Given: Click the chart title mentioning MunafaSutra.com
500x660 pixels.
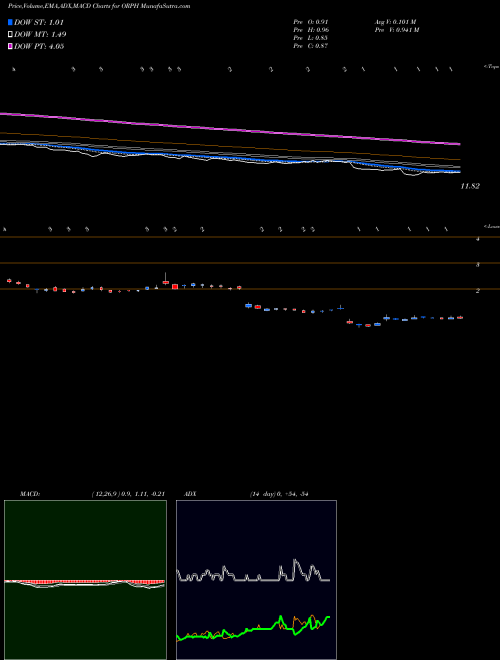Looking at the screenshot, I should pyautogui.click(x=99, y=6).
